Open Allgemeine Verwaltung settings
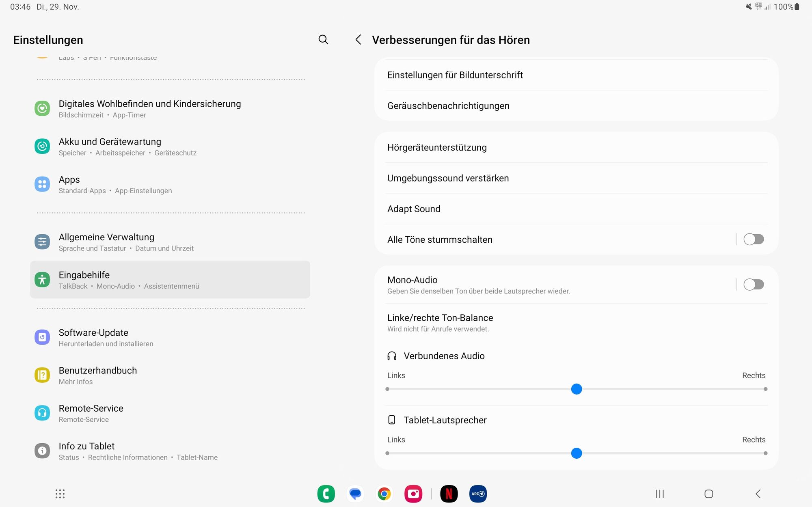 [x=170, y=242]
